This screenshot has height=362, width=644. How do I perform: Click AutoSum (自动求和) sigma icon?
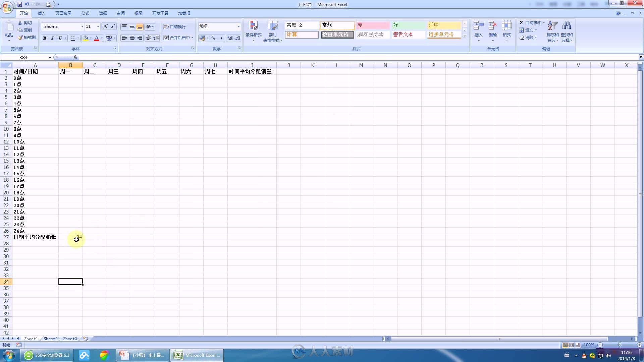522,23
